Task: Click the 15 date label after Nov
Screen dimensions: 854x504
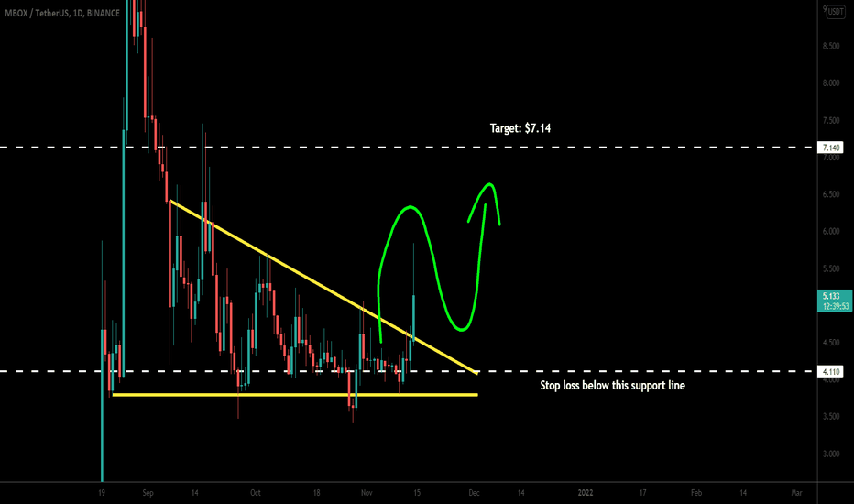Action: (417, 493)
